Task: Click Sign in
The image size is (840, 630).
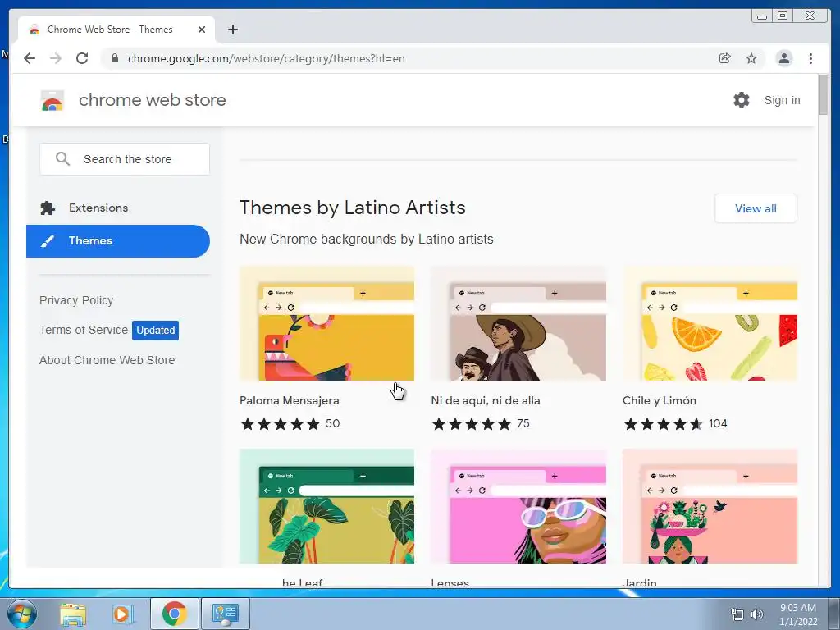Action: pos(782,100)
